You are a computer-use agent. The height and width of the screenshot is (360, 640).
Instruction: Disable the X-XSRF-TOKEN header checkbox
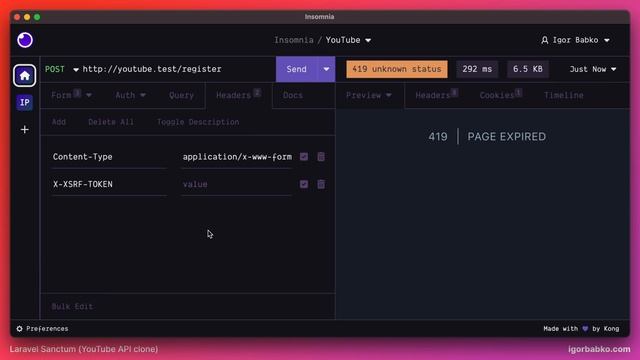click(x=304, y=184)
